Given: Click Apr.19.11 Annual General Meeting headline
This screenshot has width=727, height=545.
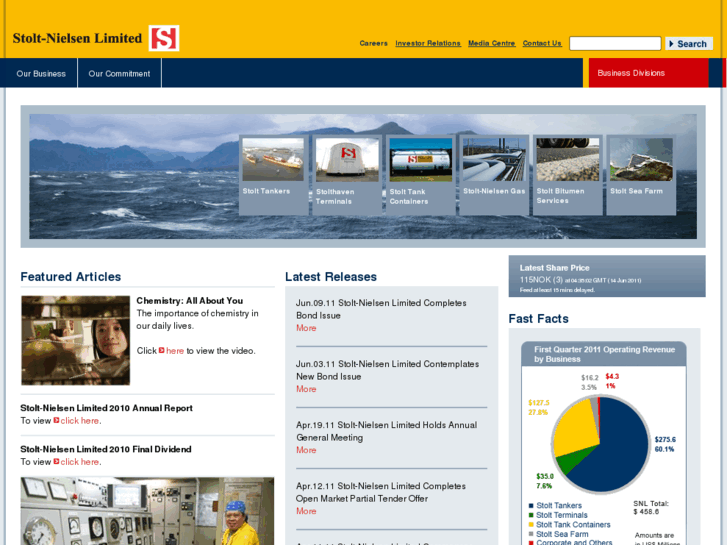Looking at the screenshot, I should 387,431.
